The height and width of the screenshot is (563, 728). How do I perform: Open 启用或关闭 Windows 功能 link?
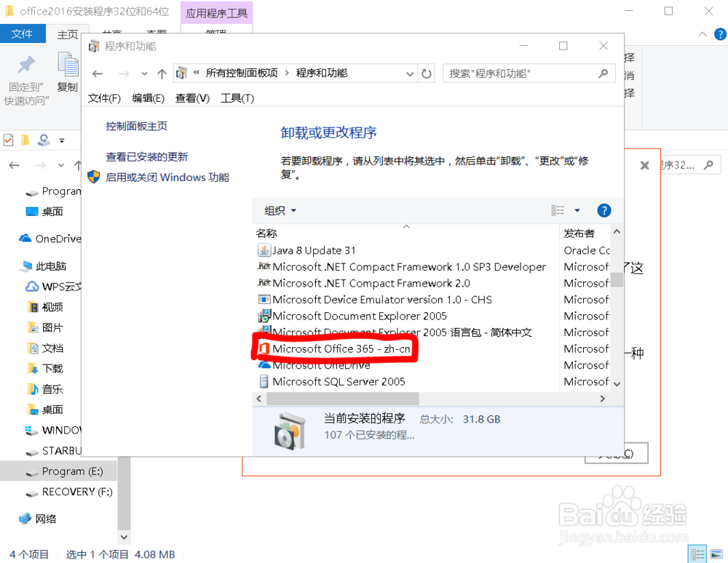click(x=167, y=177)
